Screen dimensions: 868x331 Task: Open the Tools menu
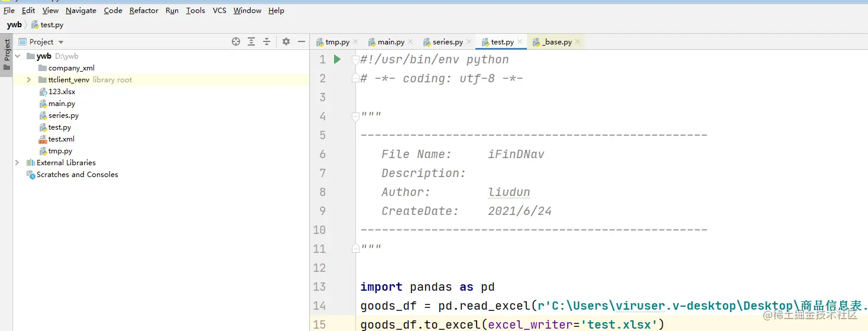pyautogui.click(x=196, y=11)
